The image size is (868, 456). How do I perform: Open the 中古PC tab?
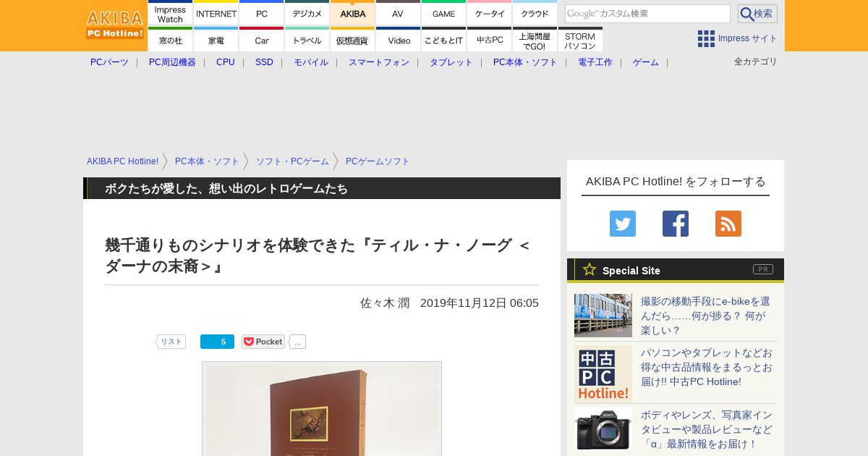point(490,40)
